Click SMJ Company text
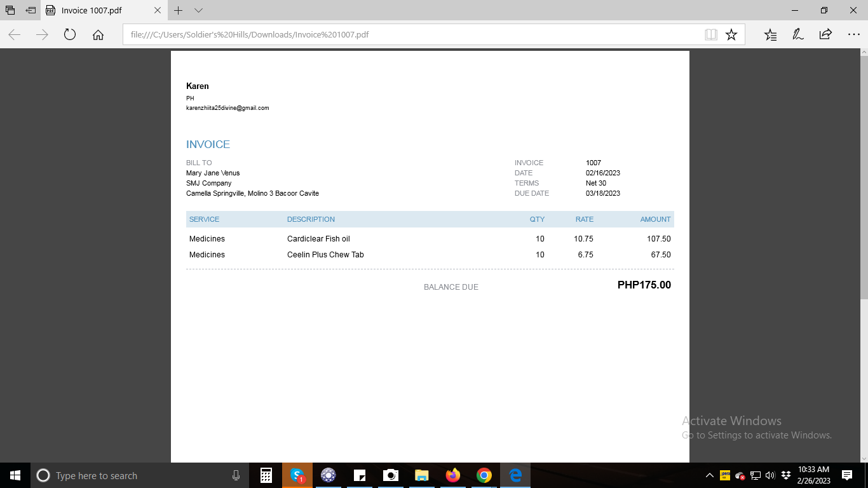 point(209,183)
